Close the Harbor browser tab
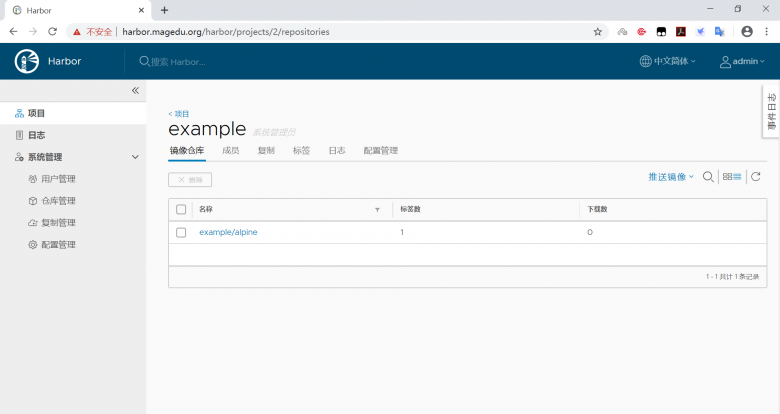The height and width of the screenshot is (414, 780). (x=141, y=10)
